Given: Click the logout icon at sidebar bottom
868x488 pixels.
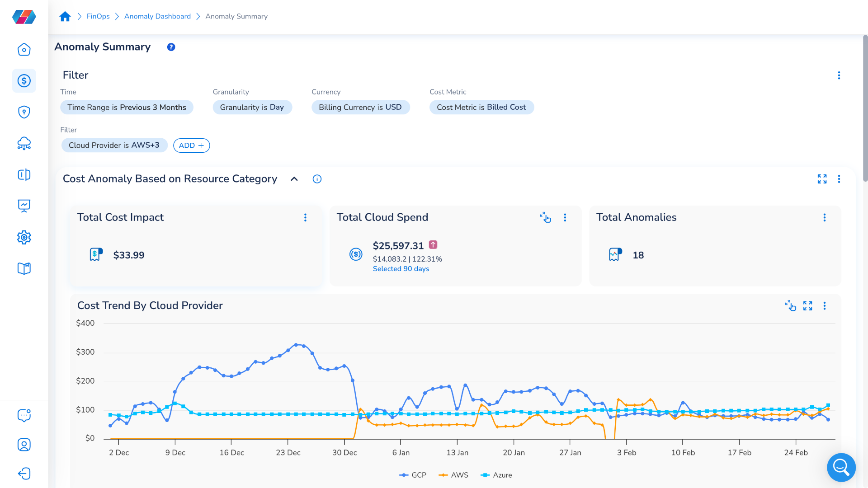Looking at the screenshot, I should point(24,474).
